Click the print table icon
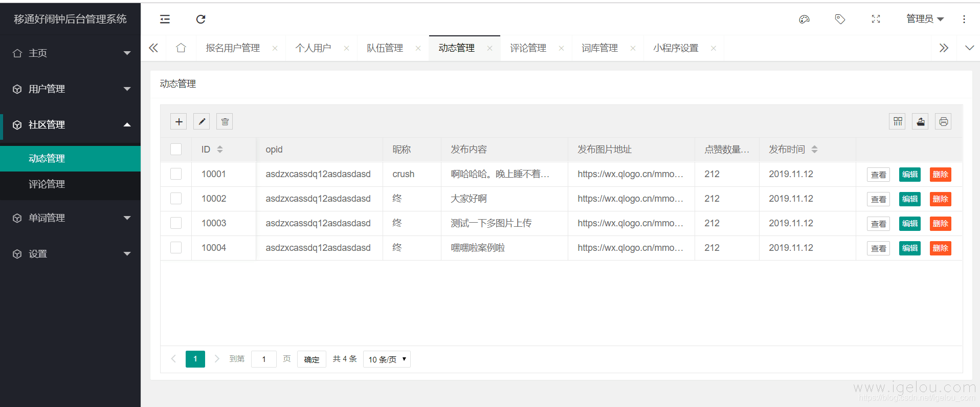The width and height of the screenshot is (980, 407). [943, 121]
